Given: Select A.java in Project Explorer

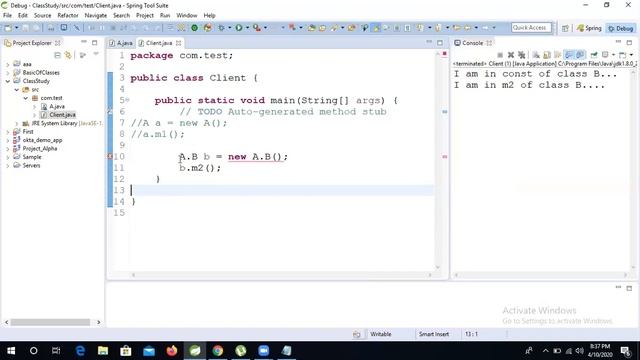Looking at the screenshot, I should 57,106.
